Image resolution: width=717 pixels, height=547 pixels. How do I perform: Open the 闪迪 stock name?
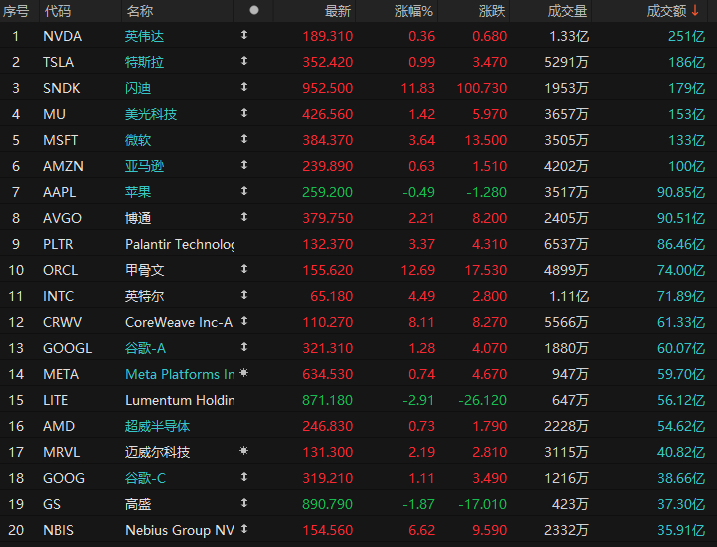tap(138, 88)
